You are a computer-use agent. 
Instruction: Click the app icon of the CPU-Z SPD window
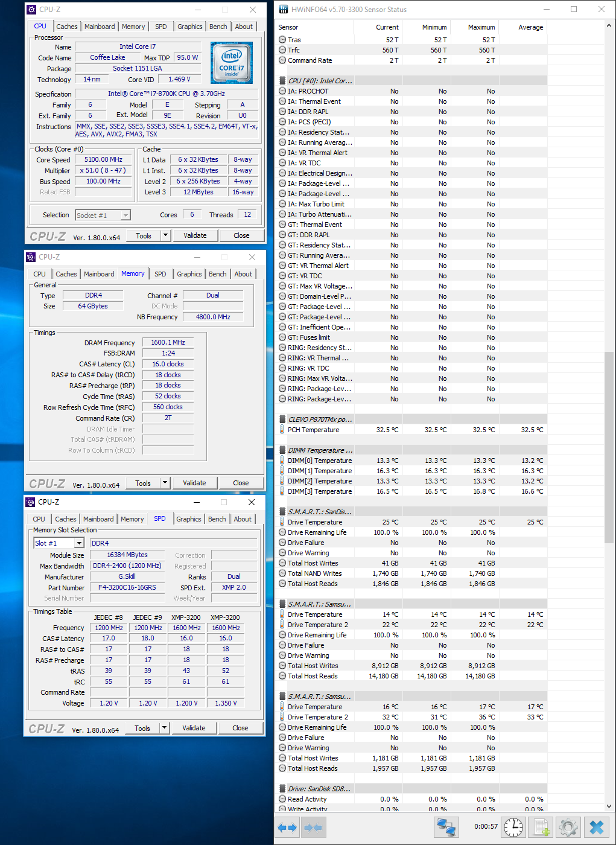coord(30,502)
